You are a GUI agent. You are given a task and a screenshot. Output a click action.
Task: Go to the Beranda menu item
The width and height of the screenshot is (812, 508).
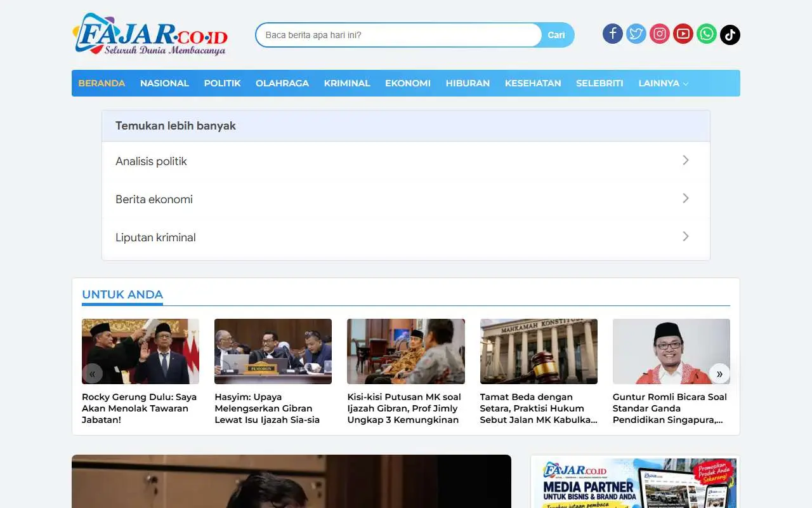[x=101, y=83]
